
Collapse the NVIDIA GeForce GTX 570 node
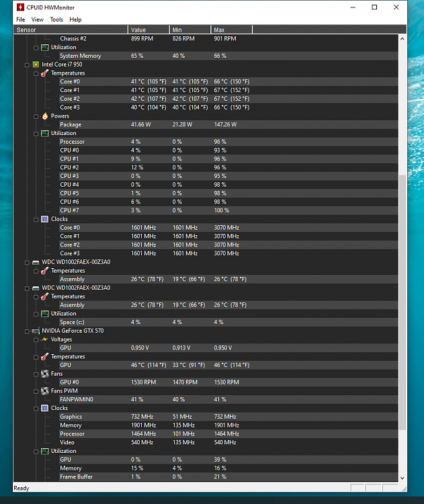tap(27, 331)
